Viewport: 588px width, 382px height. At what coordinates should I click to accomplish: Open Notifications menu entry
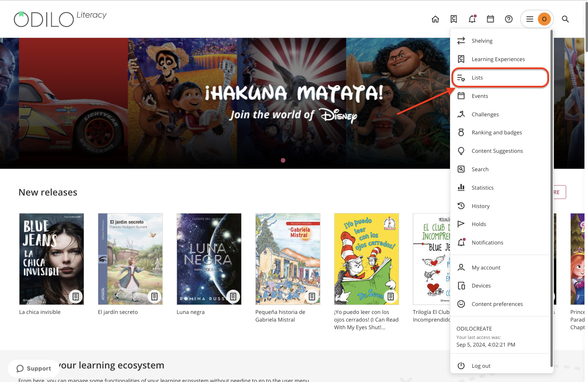(500, 242)
